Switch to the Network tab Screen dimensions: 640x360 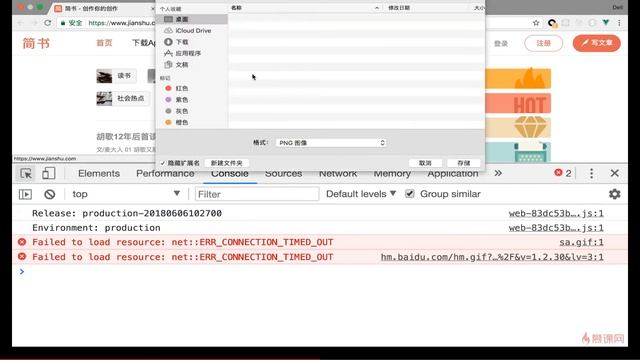pyautogui.click(x=338, y=174)
